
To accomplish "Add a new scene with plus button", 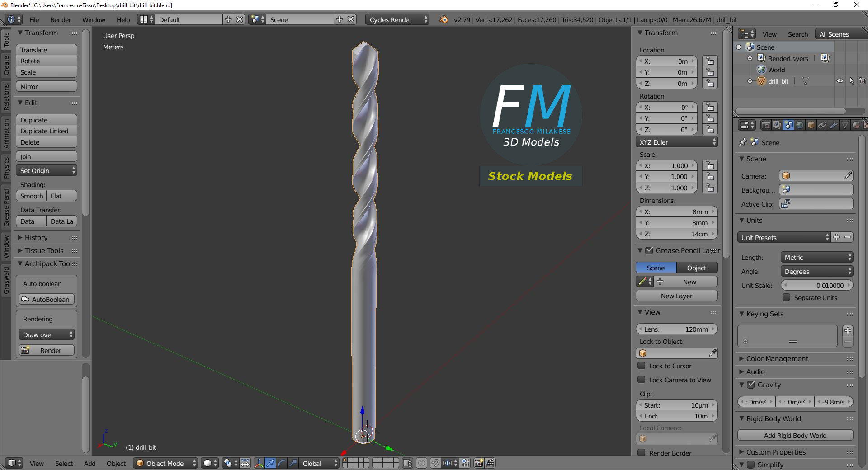I will [340, 19].
